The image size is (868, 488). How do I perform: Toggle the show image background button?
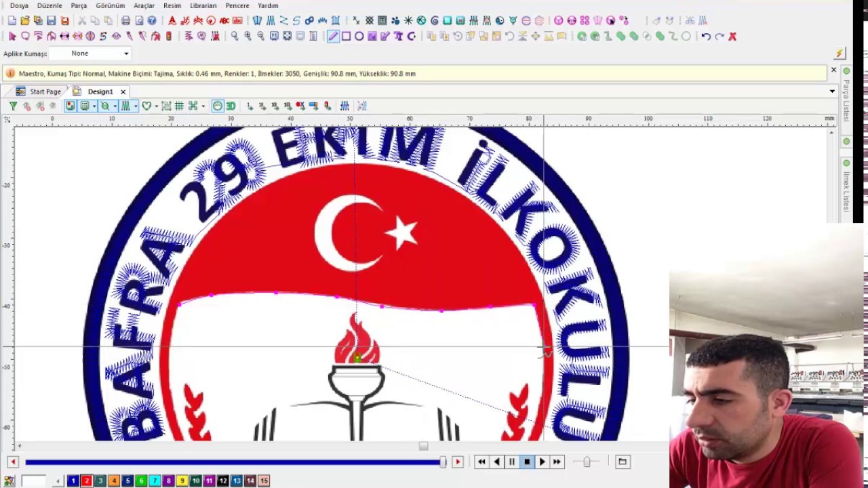click(71, 106)
